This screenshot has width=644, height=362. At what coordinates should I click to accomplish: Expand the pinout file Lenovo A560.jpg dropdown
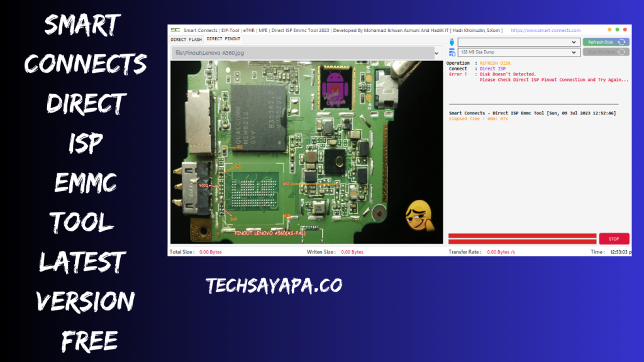coord(436,53)
